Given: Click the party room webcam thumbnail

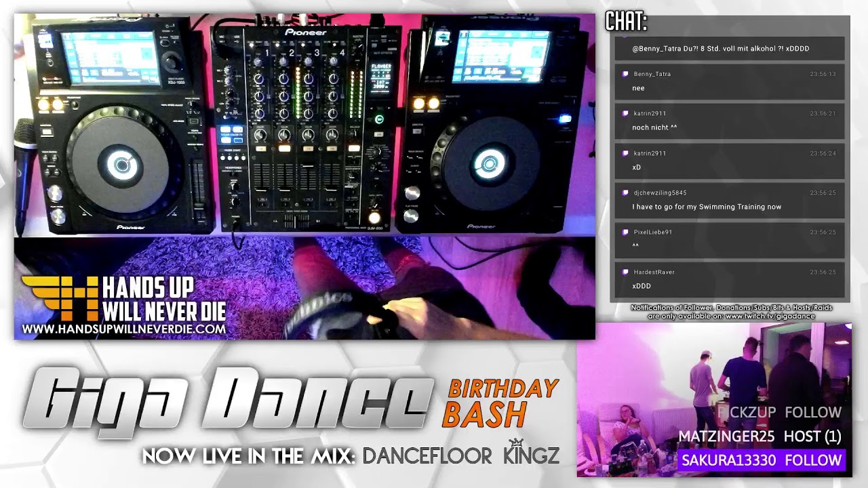Looking at the screenshot, I should click(714, 400).
